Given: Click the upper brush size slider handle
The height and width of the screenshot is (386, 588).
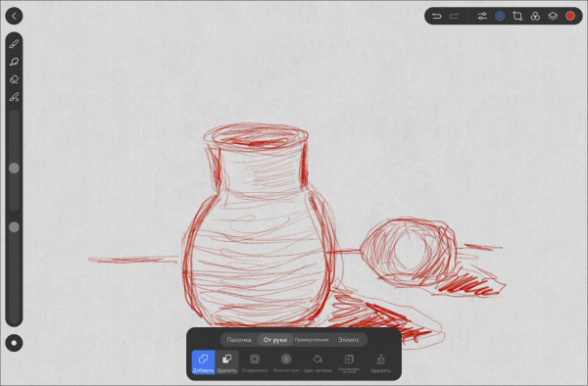Looking at the screenshot, I should pos(14,169).
